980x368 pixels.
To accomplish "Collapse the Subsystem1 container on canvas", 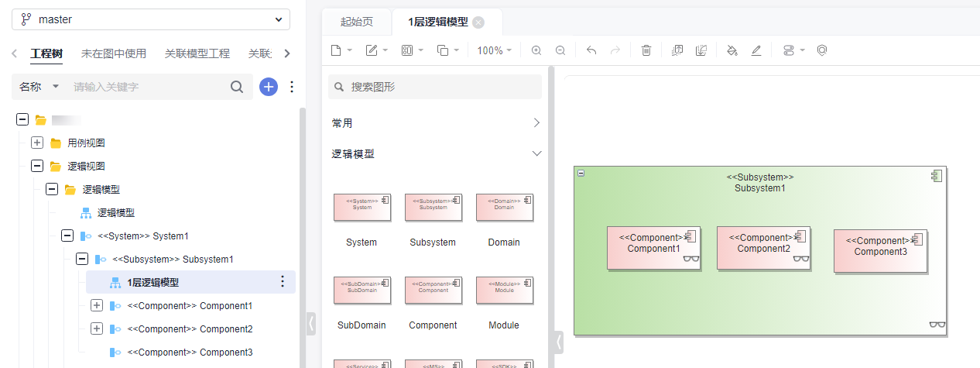I will click(581, 173).
